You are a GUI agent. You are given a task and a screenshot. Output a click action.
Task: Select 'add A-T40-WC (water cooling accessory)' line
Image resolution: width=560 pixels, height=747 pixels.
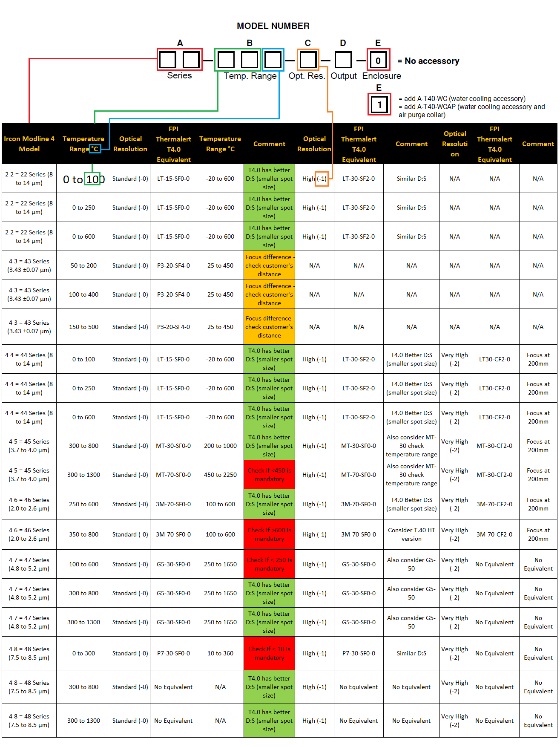tap(462, 99)
